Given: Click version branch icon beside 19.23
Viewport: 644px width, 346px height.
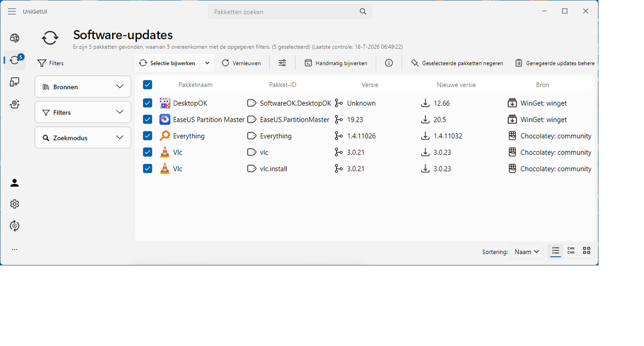Looking at the screenshot, I should [x=339, y=120].
